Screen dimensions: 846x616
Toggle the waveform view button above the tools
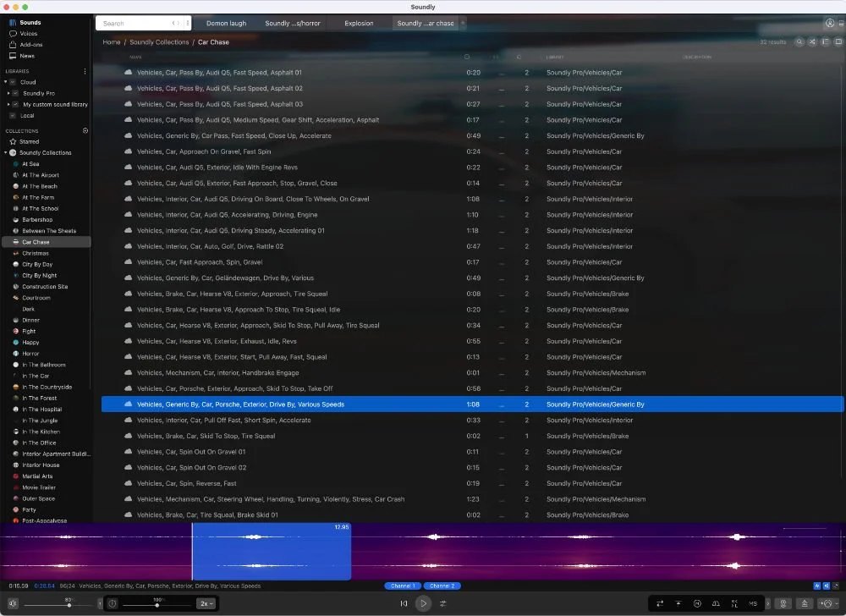pyautogui.click(x=817, y=586)
